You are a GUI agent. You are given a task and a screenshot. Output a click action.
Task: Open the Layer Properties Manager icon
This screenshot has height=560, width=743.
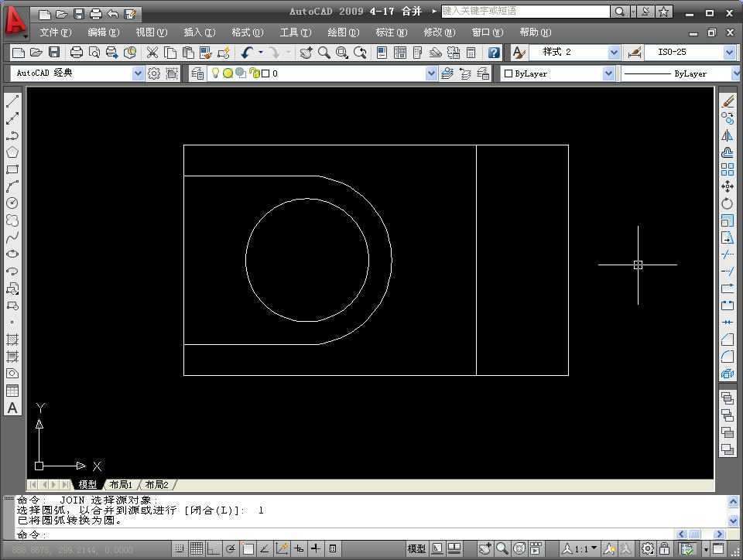click(x=197, y=73)
